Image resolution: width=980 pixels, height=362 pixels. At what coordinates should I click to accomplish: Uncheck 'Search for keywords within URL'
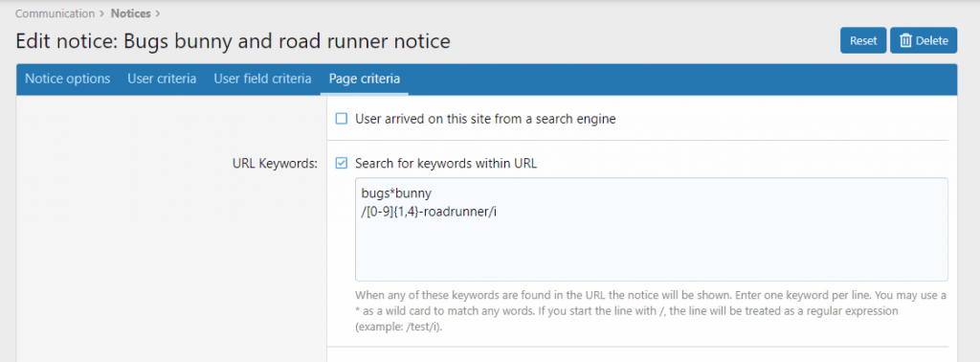(x=342, y=164)
